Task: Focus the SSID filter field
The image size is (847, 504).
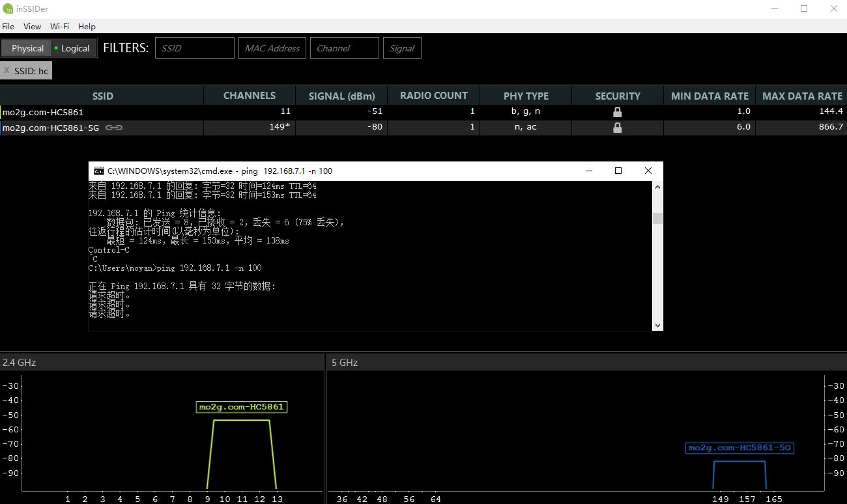Action: (195, 48)
